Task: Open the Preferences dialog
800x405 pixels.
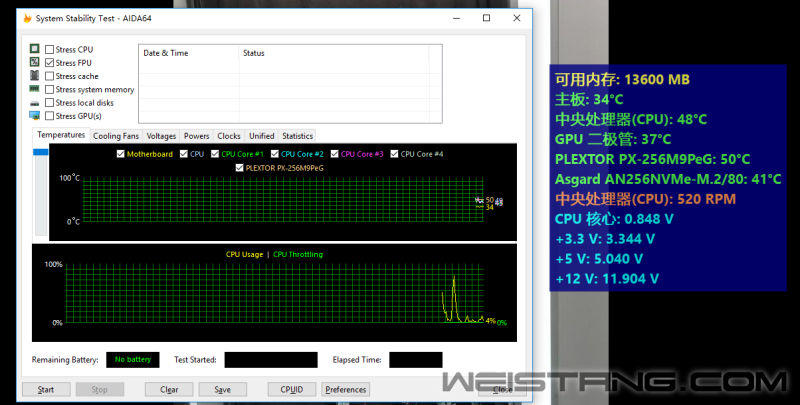Action: (x=345, y=390)
